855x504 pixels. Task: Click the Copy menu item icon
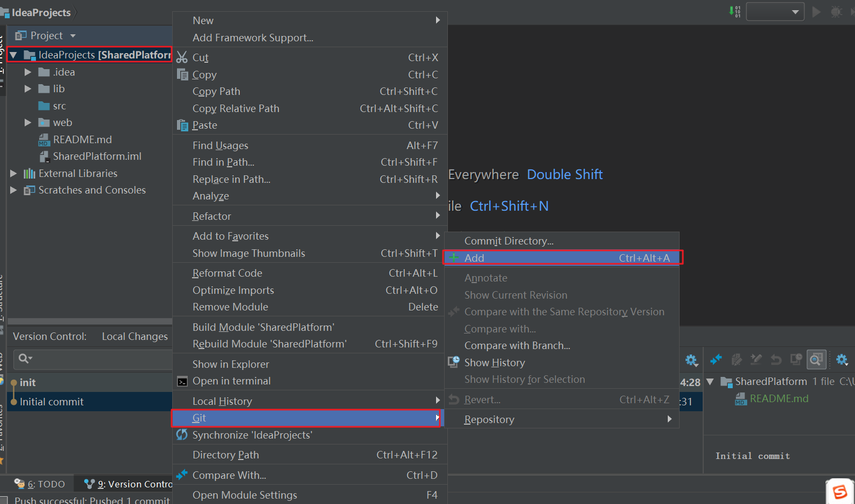point(182,75)
